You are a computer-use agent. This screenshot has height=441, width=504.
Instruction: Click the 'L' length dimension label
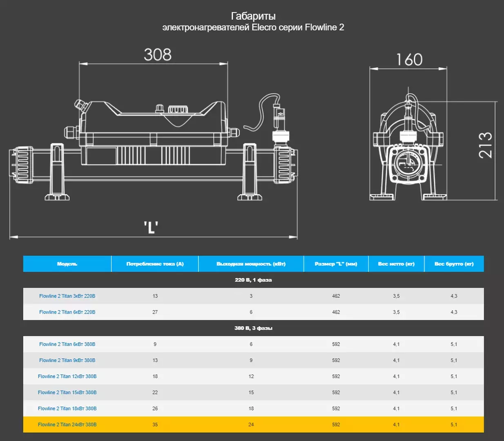pyautogui.click(x=151, y=227)
